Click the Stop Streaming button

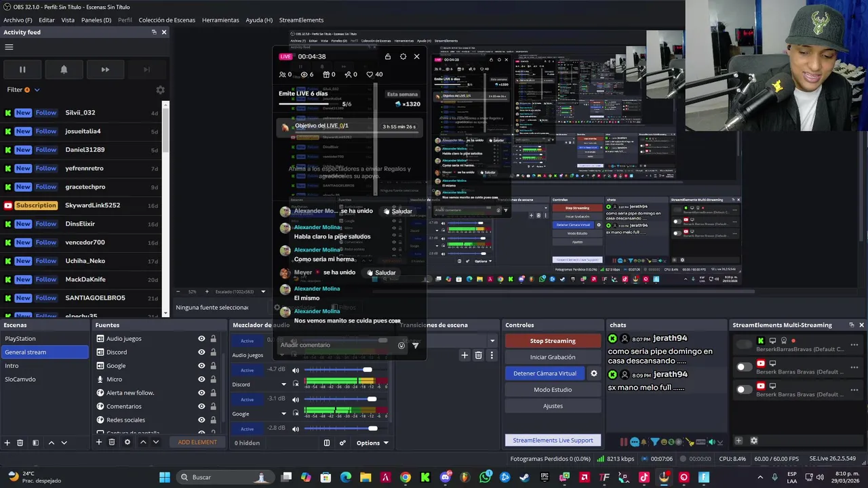(553, 341)
